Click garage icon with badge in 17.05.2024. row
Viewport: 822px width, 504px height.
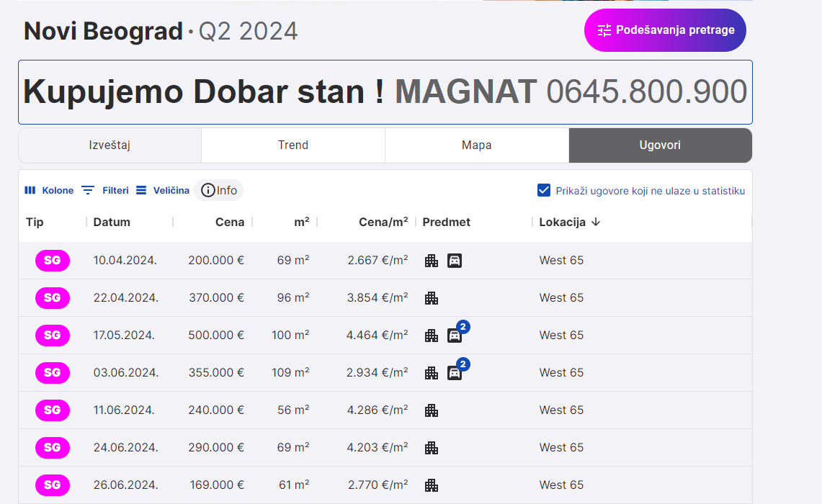point(454,336)
